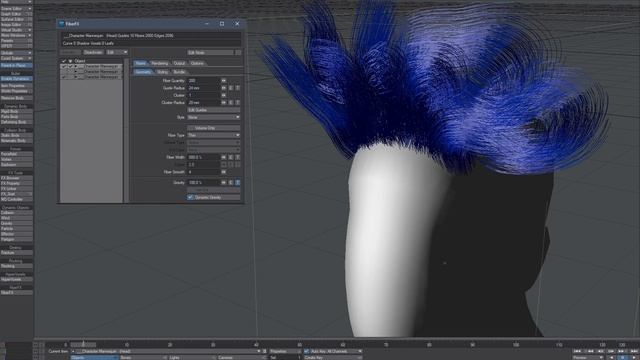
Task: Toggle checkmark in Object list header
Action: point(64,61)
